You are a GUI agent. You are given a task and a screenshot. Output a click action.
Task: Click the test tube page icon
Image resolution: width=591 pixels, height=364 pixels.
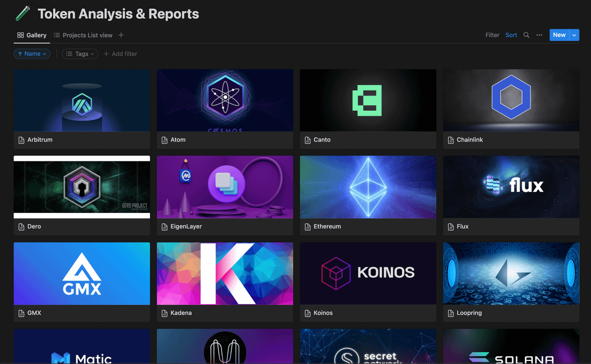(22, 13)
